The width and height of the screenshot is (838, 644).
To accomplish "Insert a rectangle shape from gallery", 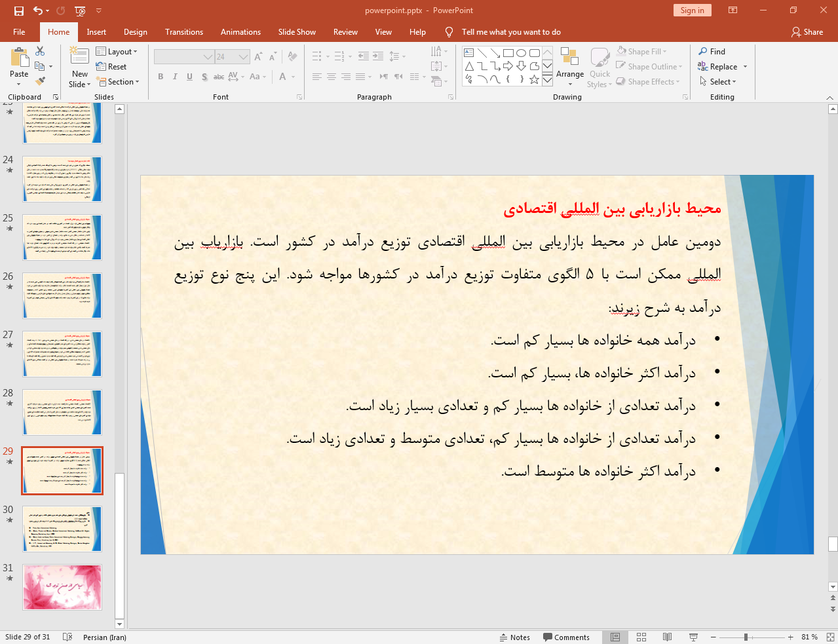I will click(508, 53).
